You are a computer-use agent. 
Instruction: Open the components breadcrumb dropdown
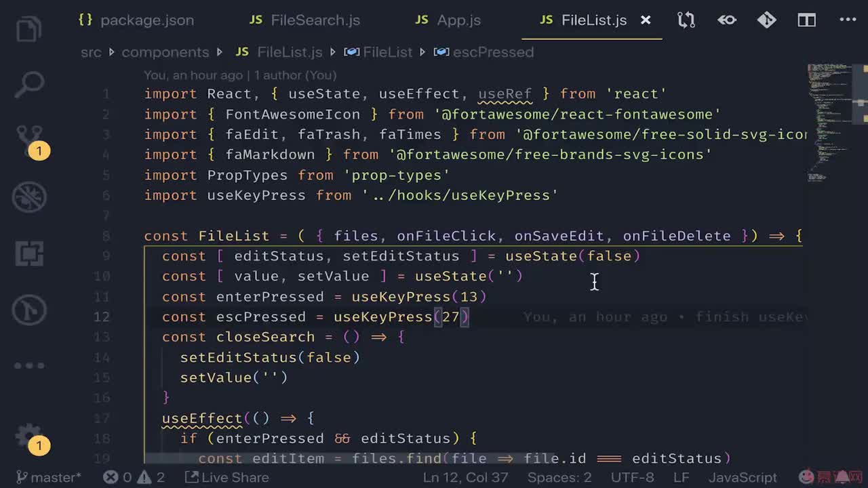point(165,52)
